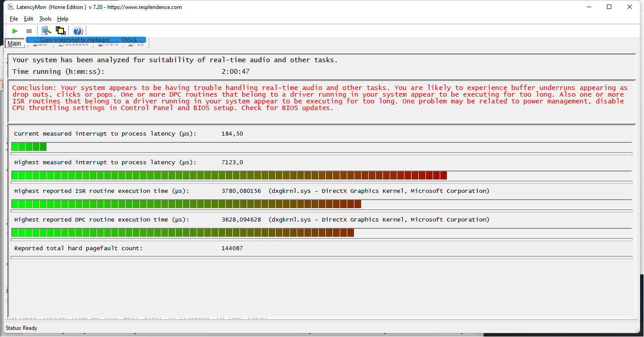Open the Edit menu
Image resolution: width=644 pixels, height=337 pixels.
tap(29, 19)
